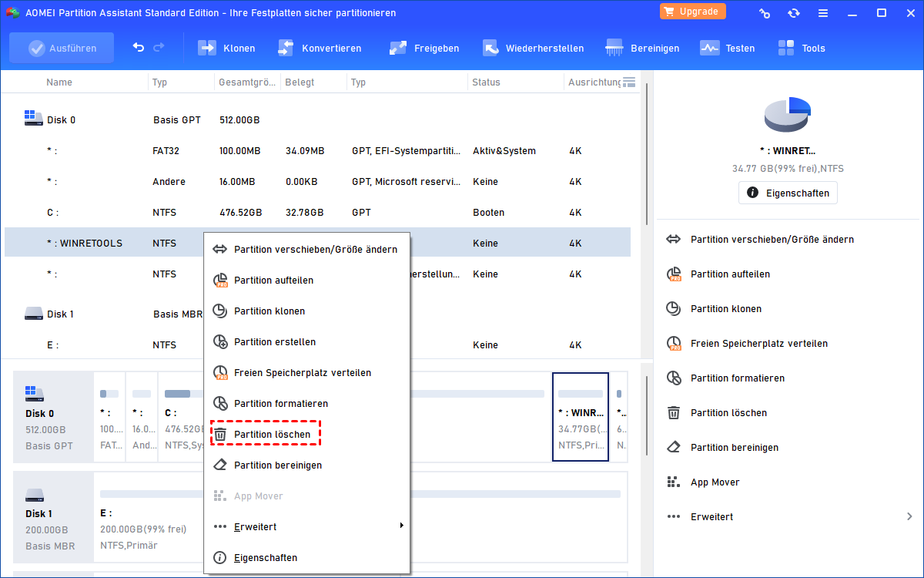Open the Klonen toolbar item
924x578 pixels.
click(227, 48)
